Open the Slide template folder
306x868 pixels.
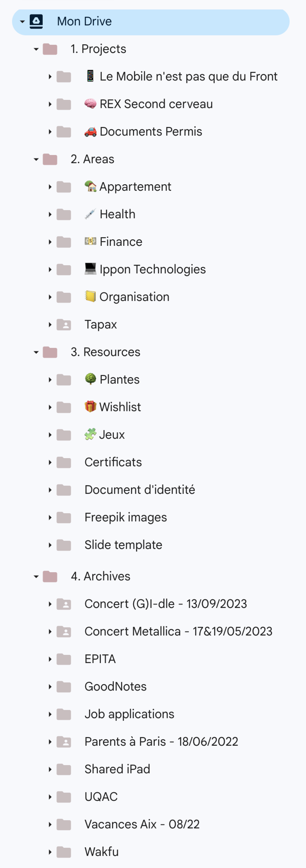tap(123, 544)
